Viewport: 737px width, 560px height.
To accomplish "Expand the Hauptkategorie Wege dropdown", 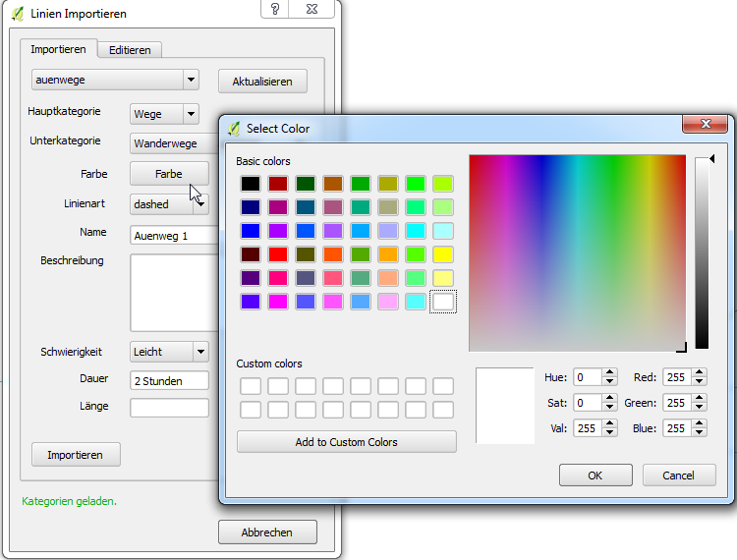I will [191, 114].
